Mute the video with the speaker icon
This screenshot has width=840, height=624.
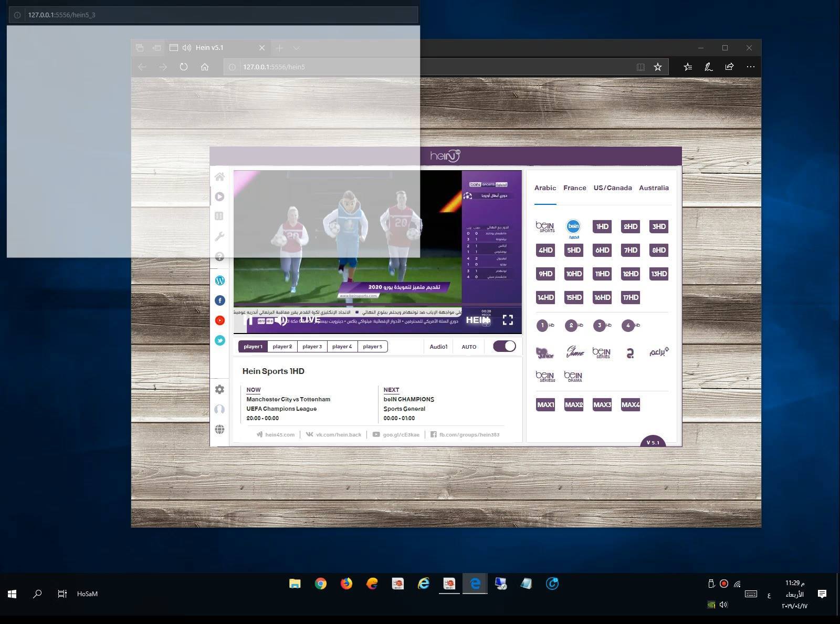coord(281,320)
